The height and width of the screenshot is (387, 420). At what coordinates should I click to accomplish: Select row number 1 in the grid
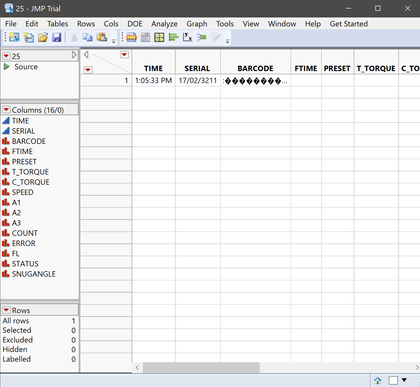106,81
